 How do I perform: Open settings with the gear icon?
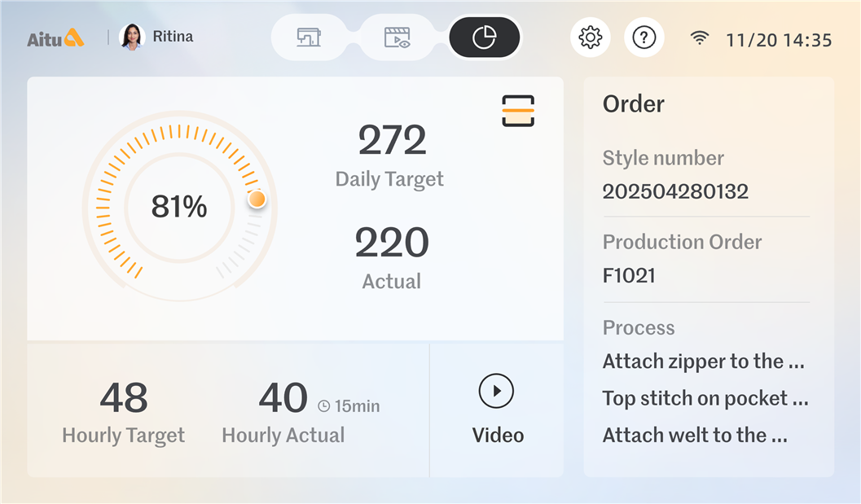(590, 37)
